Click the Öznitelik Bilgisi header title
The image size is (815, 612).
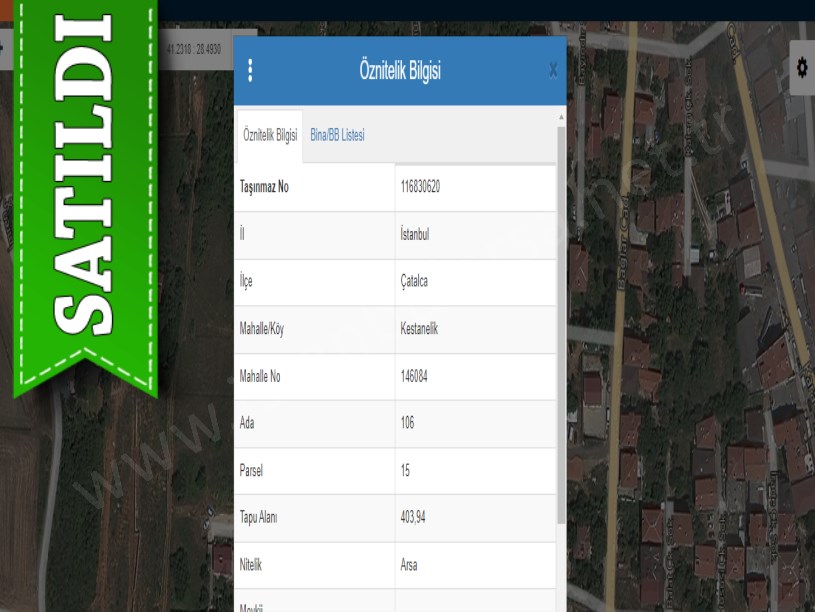tap(400, 70)
